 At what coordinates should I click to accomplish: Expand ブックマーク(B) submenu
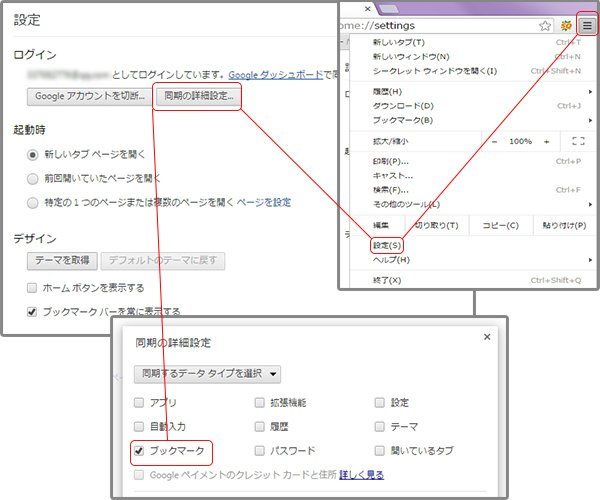tap(473, 120)
